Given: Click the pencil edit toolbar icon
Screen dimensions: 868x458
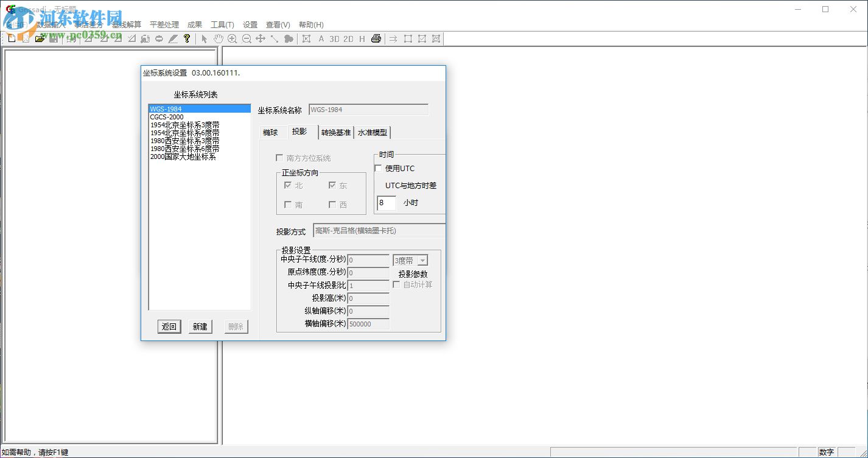Looking at the screenshot, I should pyautogui.click(x=173, y=38).
